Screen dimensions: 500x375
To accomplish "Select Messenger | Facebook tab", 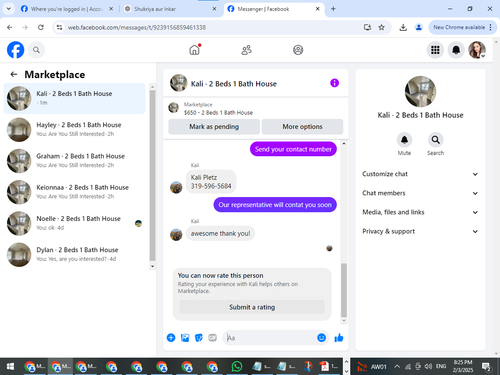I will (273, 9).
